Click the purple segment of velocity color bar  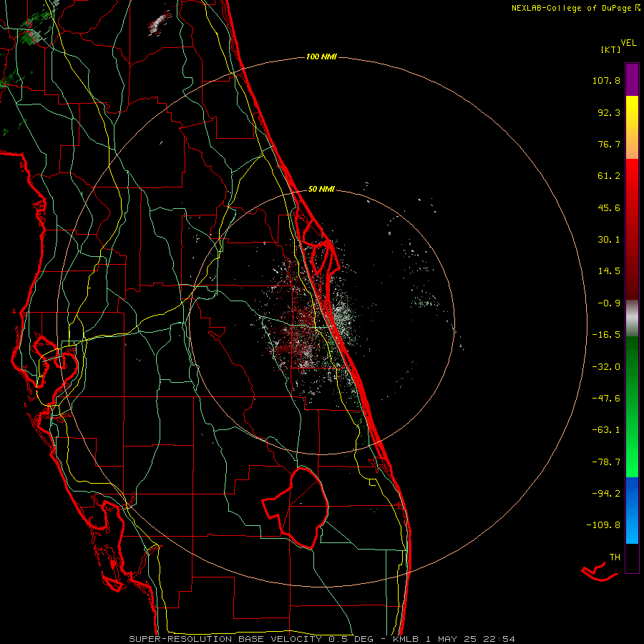pyautogui.click(x=632, y=79)
